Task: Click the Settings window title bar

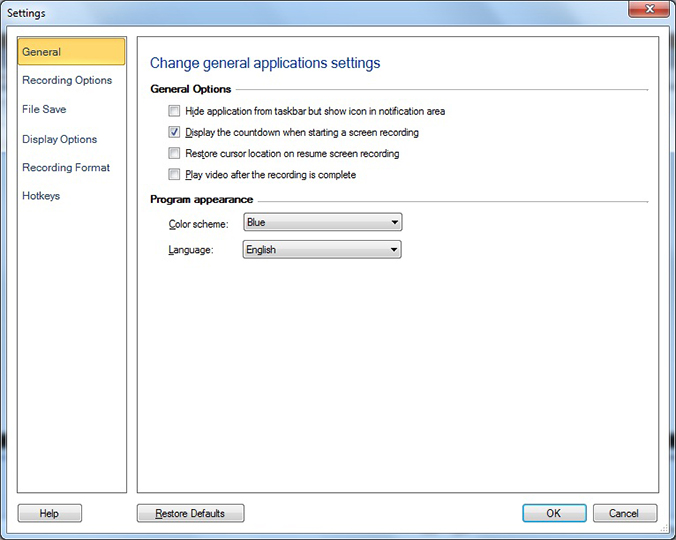Action: (x=300, y=12)
